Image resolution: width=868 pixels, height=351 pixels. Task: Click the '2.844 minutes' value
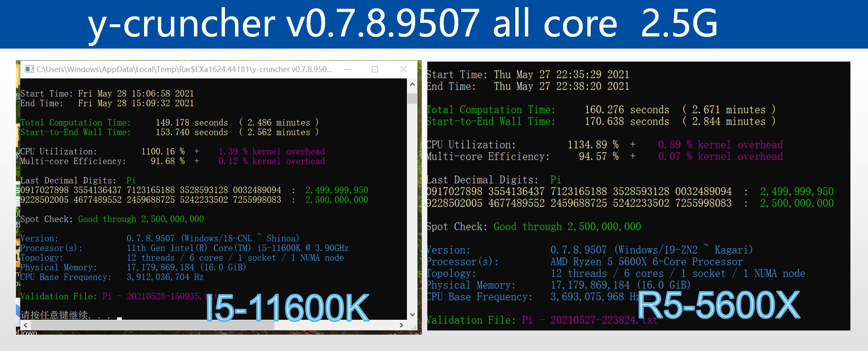click(x=729, y=121)
